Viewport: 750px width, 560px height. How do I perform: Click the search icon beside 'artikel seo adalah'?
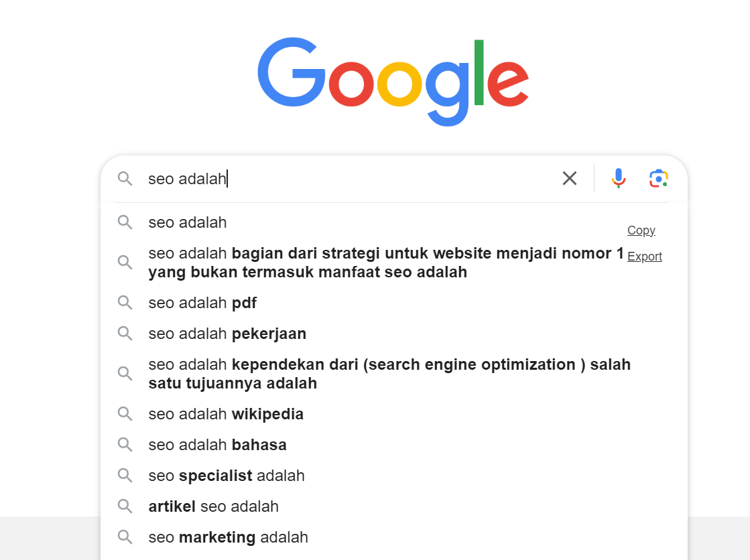(x=125, y=506)
